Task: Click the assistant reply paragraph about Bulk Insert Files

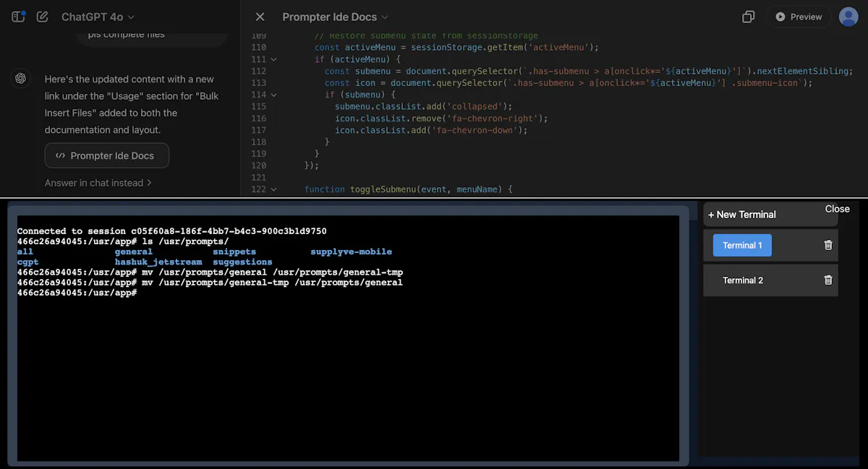Action: pyautogui.click(x=132, y=105)
